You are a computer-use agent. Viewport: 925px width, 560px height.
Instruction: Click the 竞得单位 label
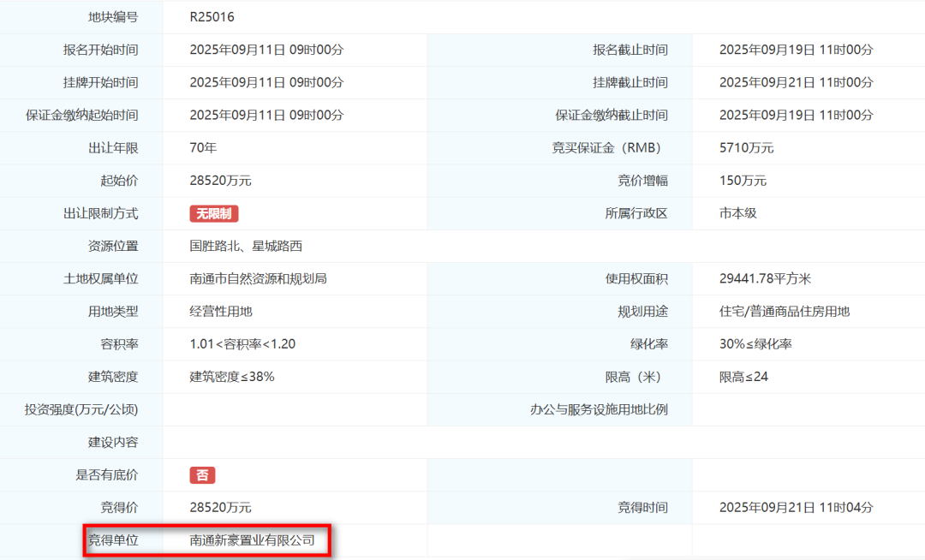pyautogui.click(x=113, y=540)
